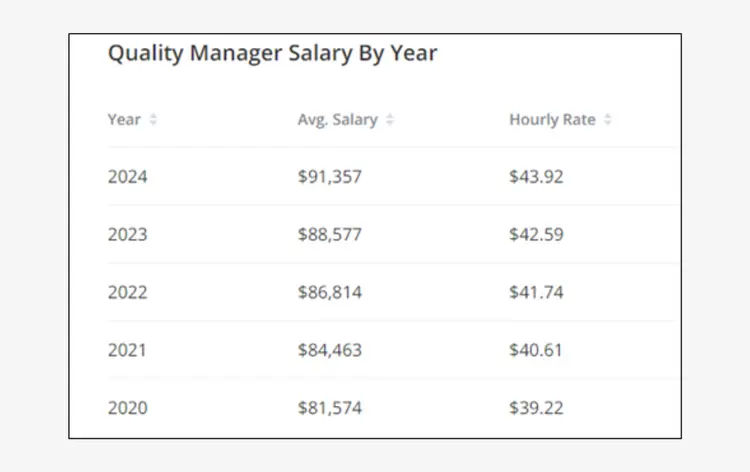Select the 2023 year cell
750x472 pixels.
[128, 235]
